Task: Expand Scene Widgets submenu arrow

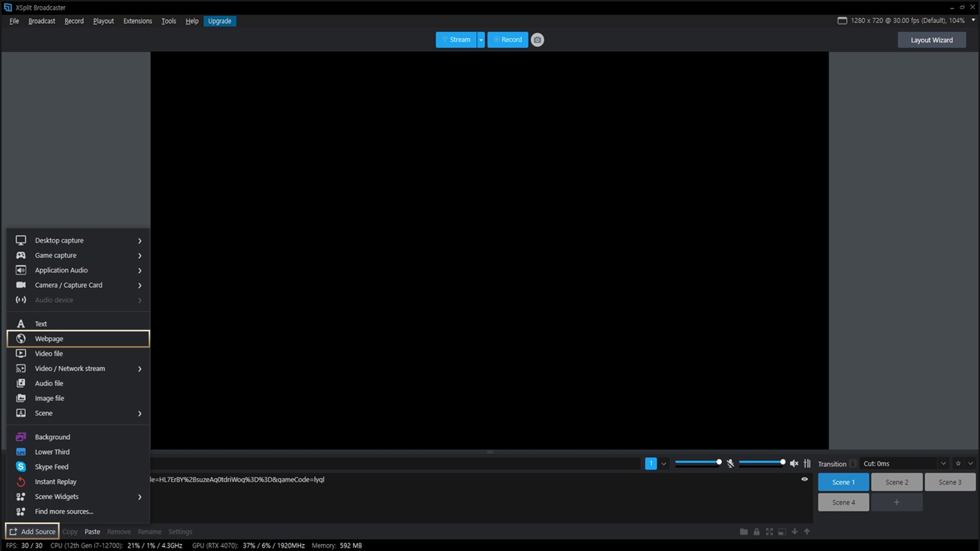Action: (140, 497)
